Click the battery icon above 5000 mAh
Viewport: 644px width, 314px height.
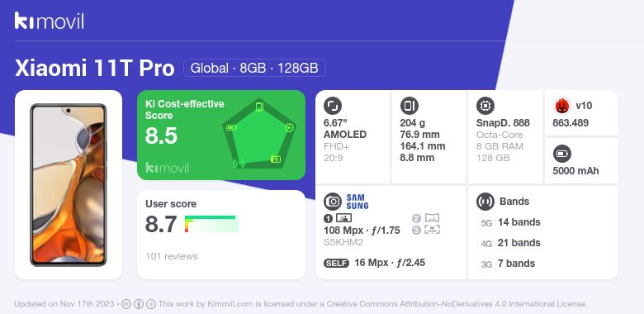pos(562,155)
